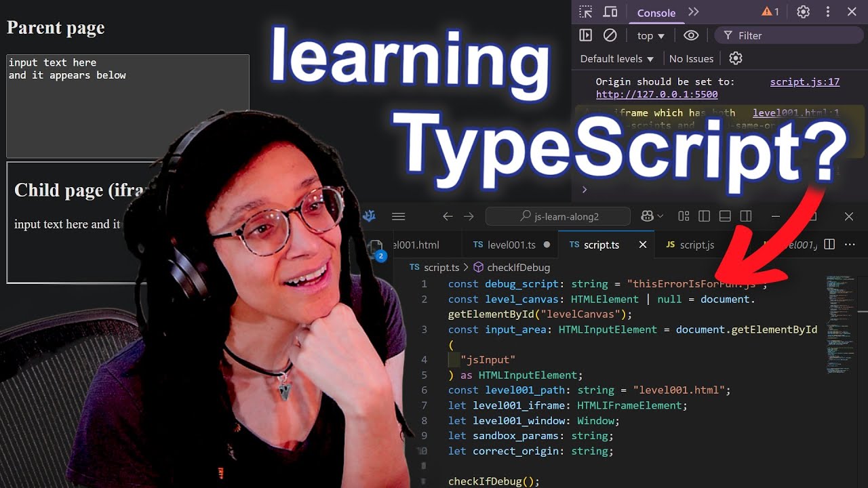Switch to the level001.ts editor tab

coord(511,245)
